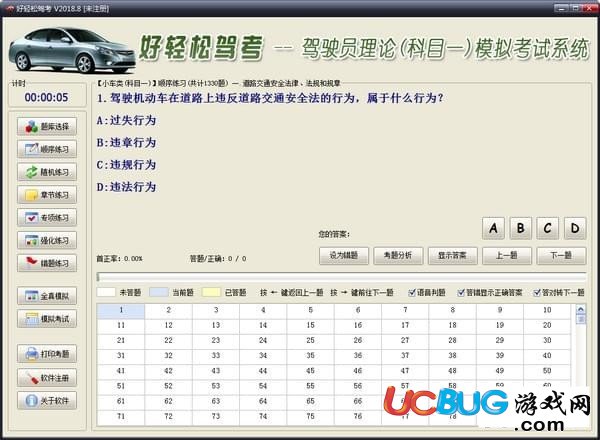Viewport: 600px width, 440px height.
Task: Select question number 36 cell
Action: tap(358, 355)
